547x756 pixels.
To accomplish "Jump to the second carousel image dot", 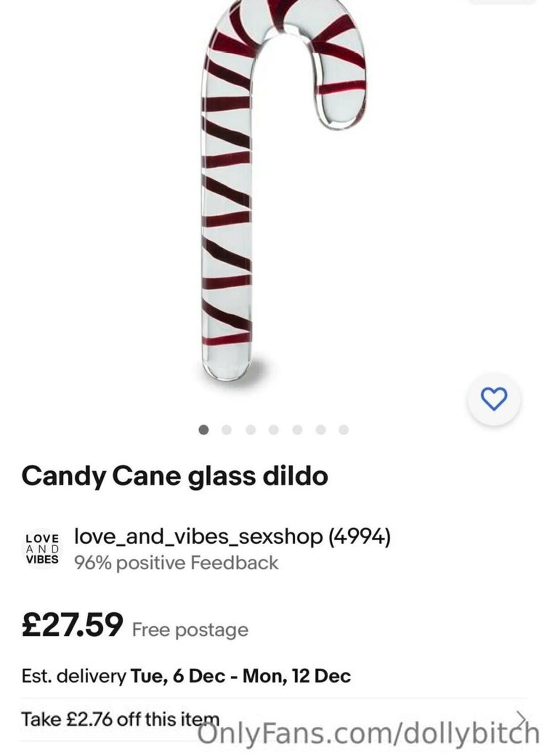I will pos(226,430).
